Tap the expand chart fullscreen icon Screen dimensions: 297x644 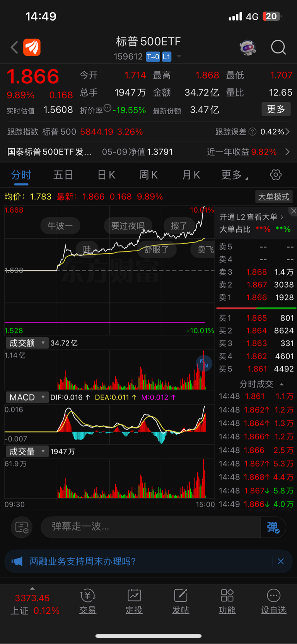[204, 364]
